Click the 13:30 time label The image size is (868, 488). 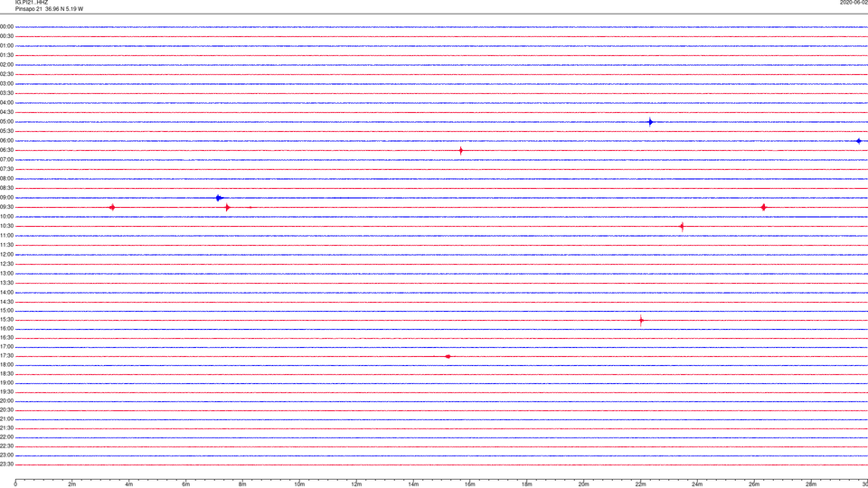(6, 283)
